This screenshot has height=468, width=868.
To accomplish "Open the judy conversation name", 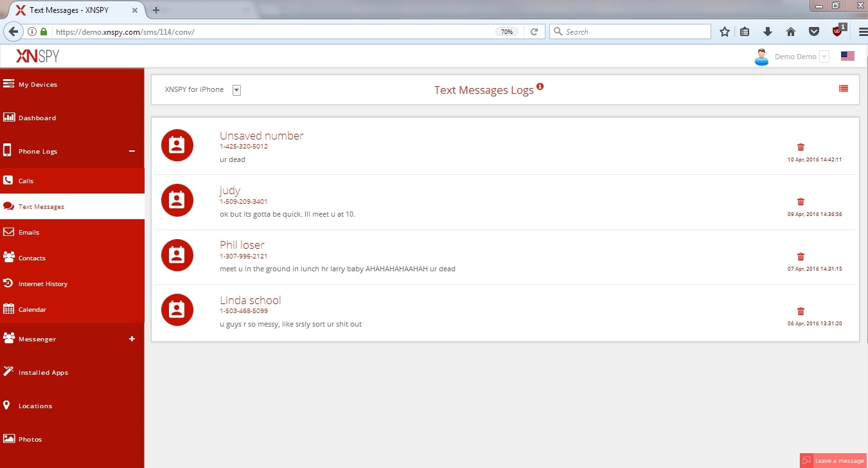I will coord(230,190).
